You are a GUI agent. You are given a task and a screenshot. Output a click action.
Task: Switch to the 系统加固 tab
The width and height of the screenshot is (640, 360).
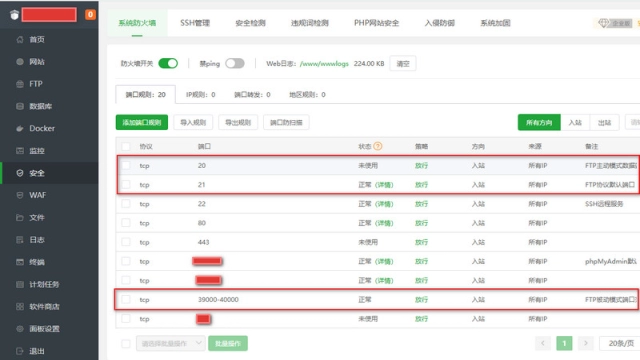(495, 23)
